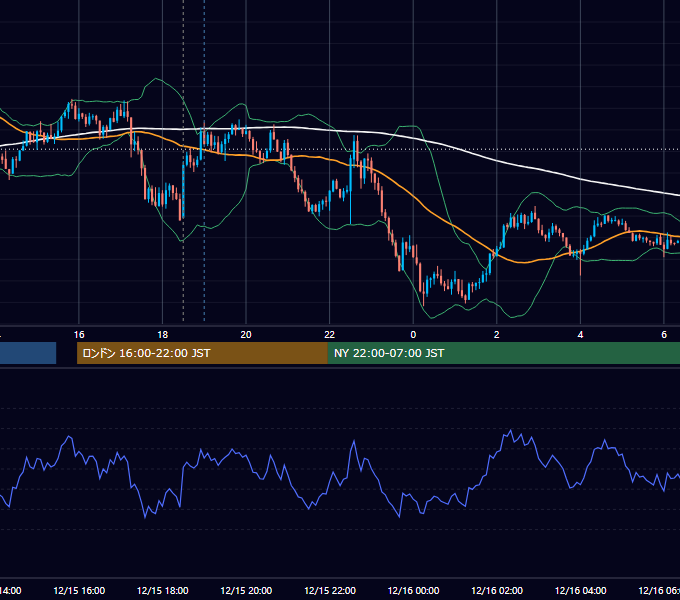Select the ロンドン 16:00-22:00 JST session bar
The width and height of the screenshot is (680, 600).
pyautogui.click(x=202, y=353)
